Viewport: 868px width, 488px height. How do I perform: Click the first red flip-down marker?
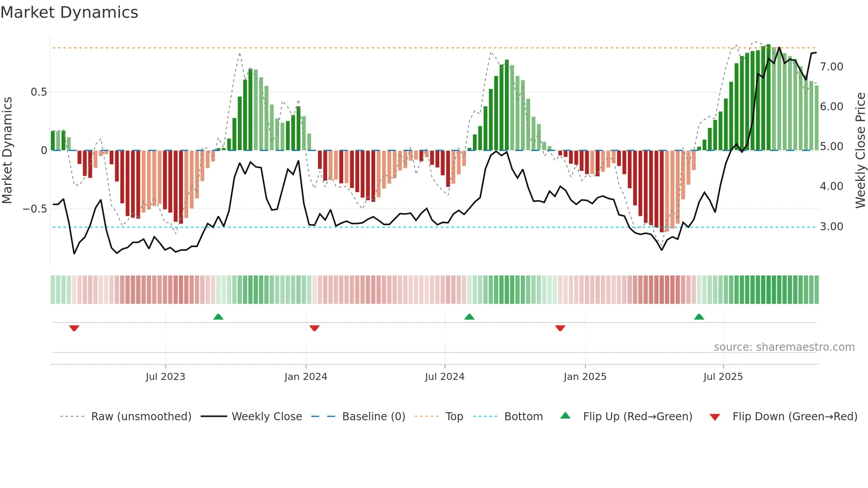click(74, 328)
